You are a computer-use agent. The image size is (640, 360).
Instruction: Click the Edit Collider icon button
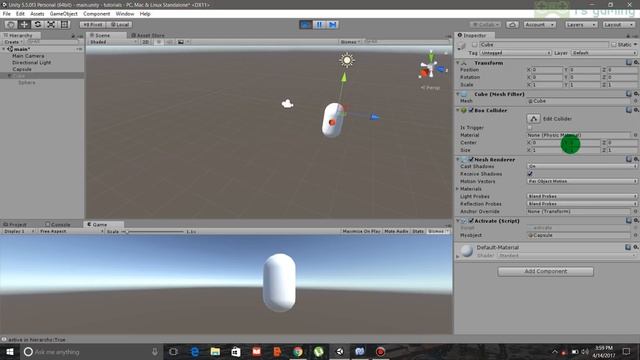[533, 118]
